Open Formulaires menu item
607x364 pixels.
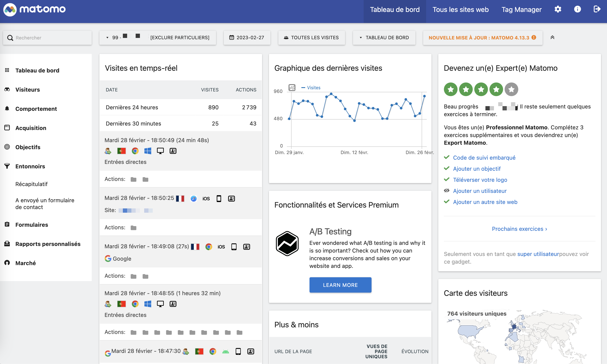[x=32, y=225]
